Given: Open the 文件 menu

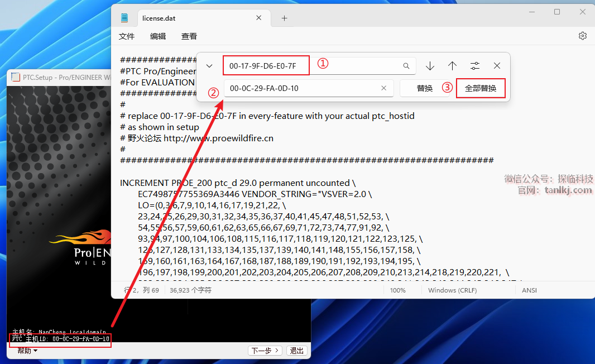Looking at the screenshot, I should pos(126,36).
